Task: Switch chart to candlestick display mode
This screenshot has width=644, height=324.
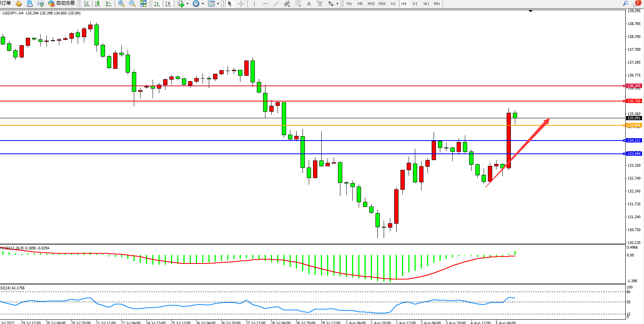Action: 98,4
